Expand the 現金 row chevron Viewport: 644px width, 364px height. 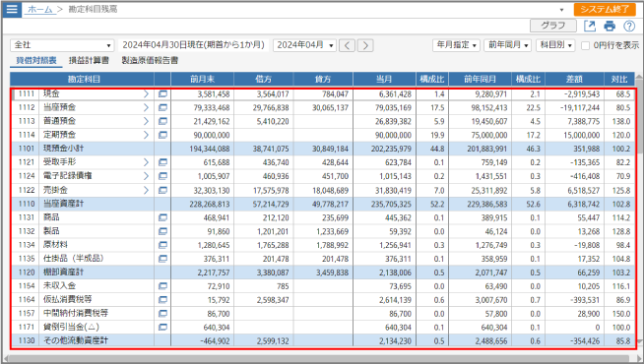[146, 94]
